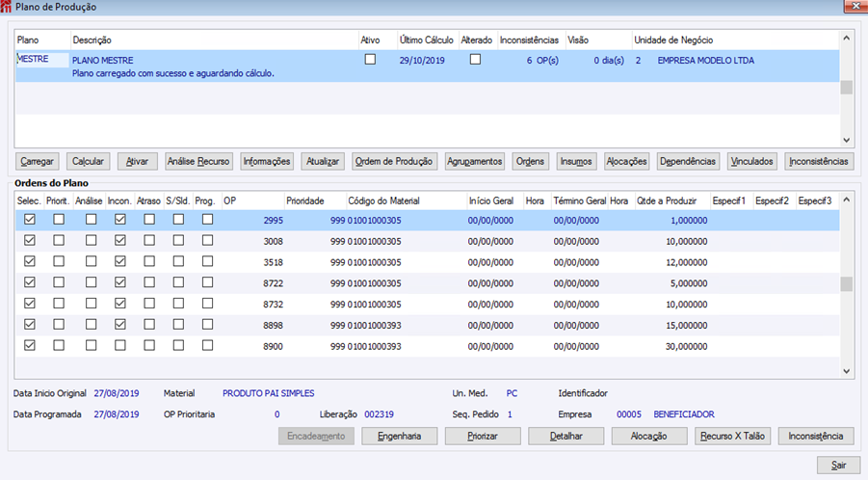Image resolution: width=868 pixels, height=480 pixels.
Task: Uncheck Incon. checkbox for OP 8898
Action: (x=120, y=325)
